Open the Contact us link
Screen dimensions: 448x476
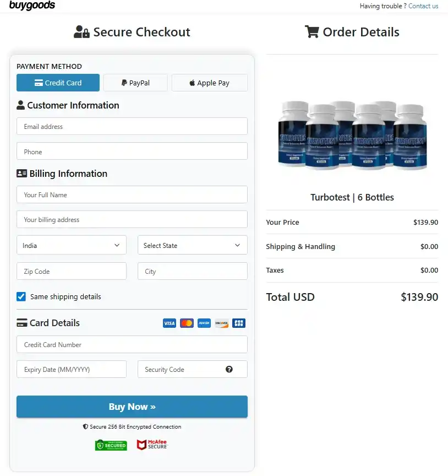423,6
